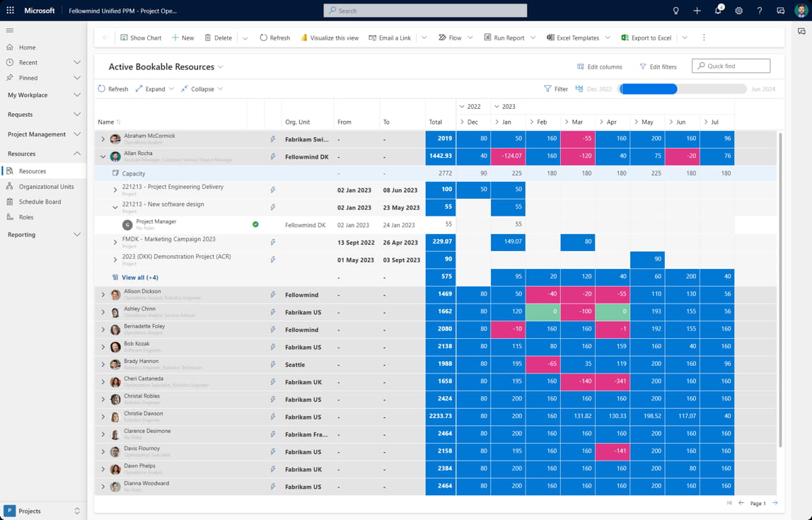Click the green status icon on Project Manager row
This screenshot has width=812, height=520.
[255, 225]
